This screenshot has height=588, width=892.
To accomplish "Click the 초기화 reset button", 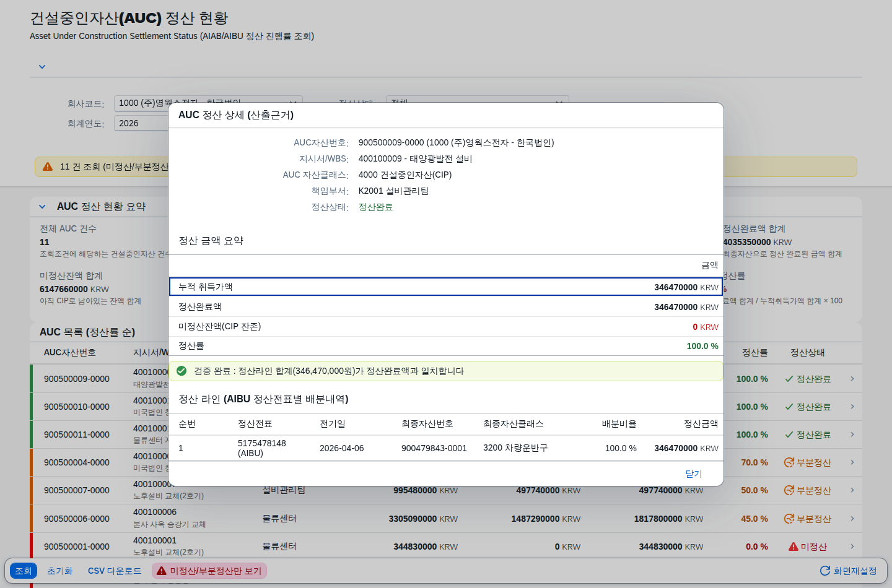I will click(60, 571).
